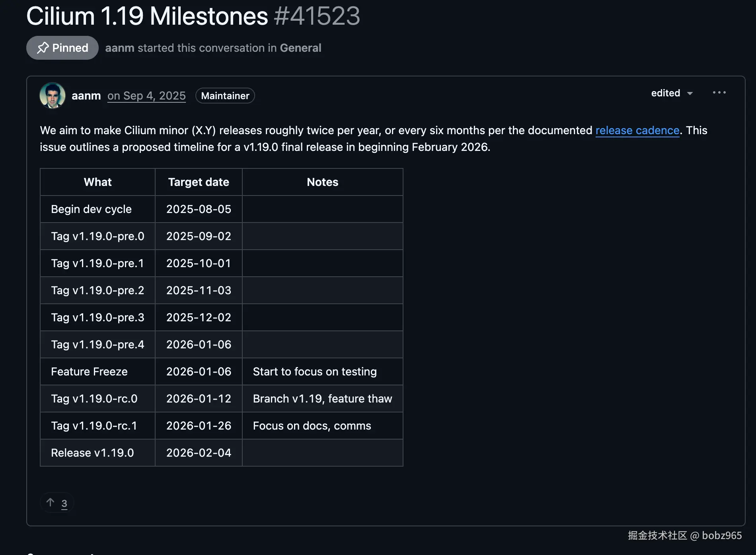Screen dimensions: 756x555
Task: Click the Tag v1.19.0-rc.0 cell
Action: coord(97,399)
